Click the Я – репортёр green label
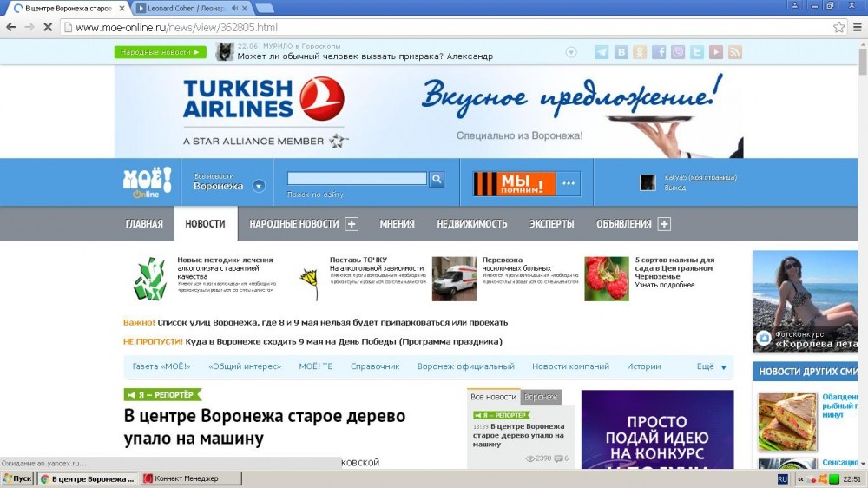The image size is (868, 488). tap(162, 395)
